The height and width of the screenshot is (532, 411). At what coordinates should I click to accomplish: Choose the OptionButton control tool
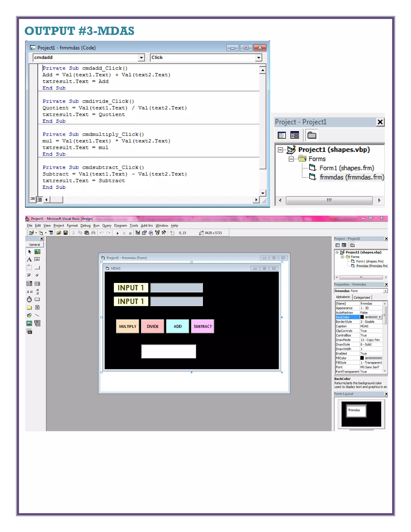[37, 275]
